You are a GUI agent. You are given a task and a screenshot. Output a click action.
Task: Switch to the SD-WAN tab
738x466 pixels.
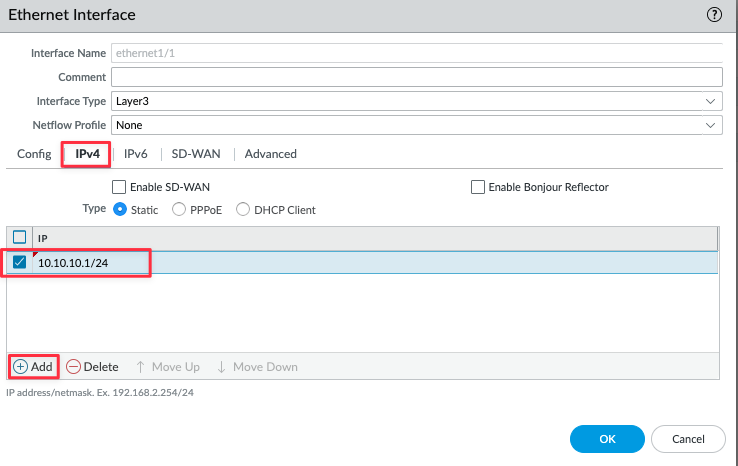pos(196,154)
